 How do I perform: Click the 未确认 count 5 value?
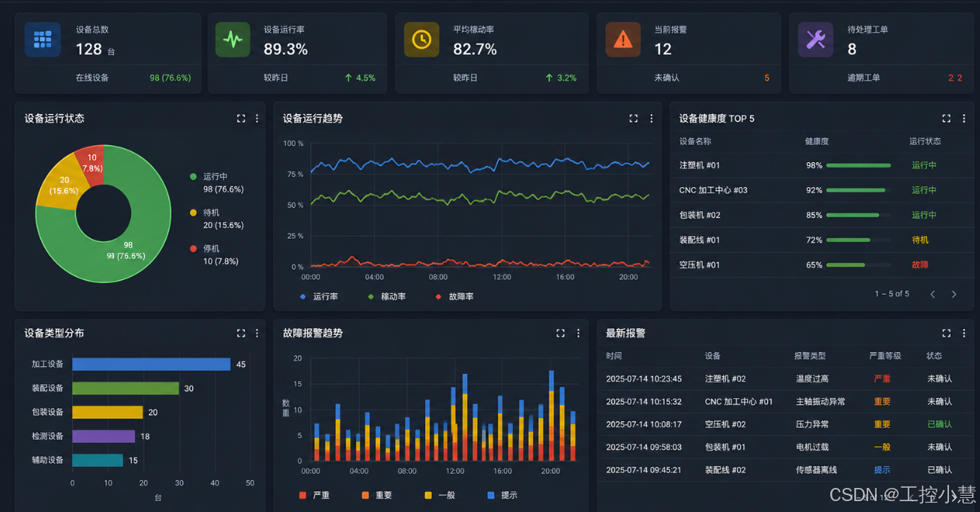(767, 78)
